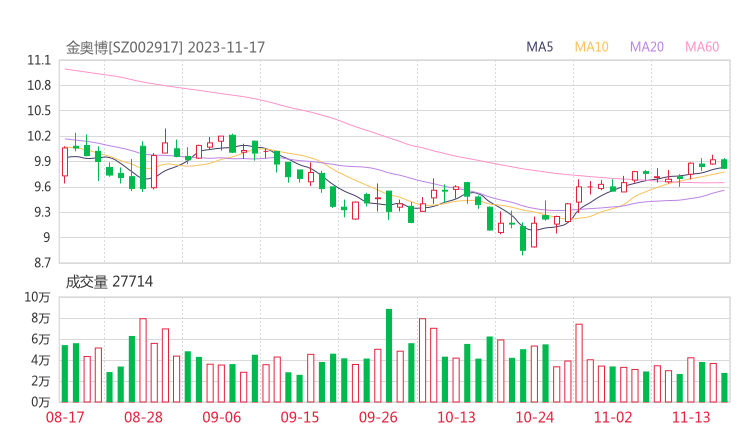Click the 成交量 27714 volume label
This screenshot has height=440, width=740.
coord(109,282)
